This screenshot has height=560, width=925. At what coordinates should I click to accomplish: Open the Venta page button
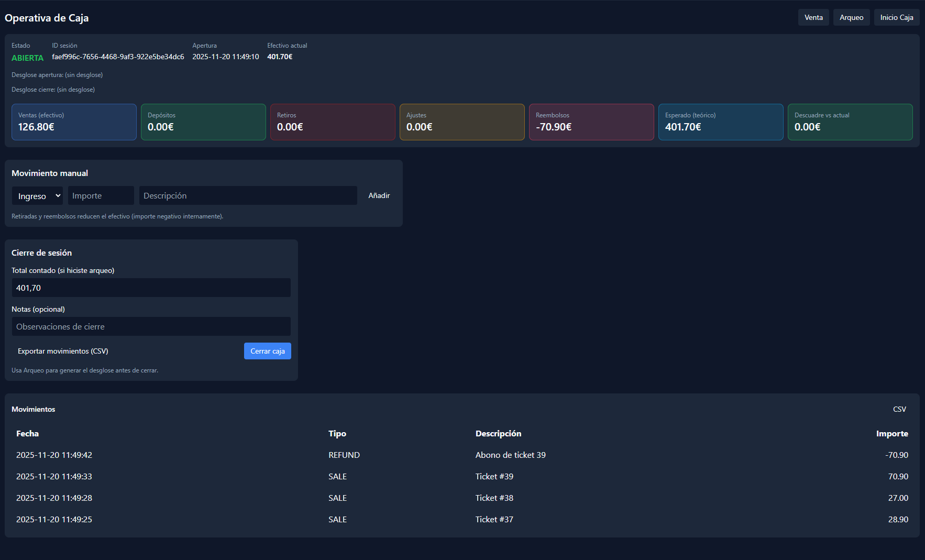[x=813, y=17]
